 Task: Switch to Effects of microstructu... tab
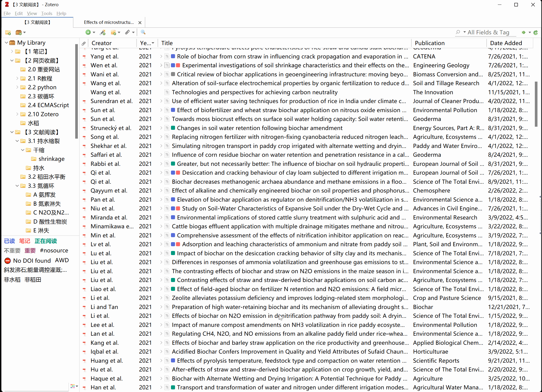click(109, 22)
